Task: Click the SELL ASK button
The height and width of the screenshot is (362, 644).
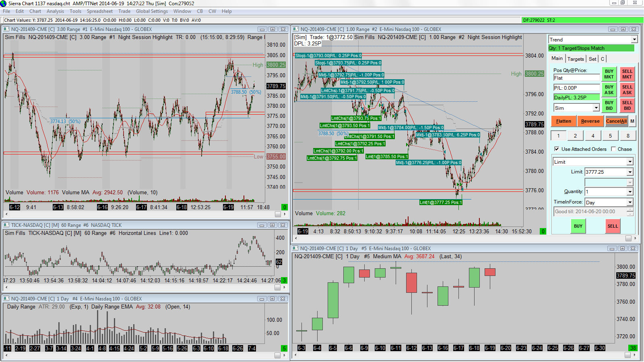Action: (627, 90)
